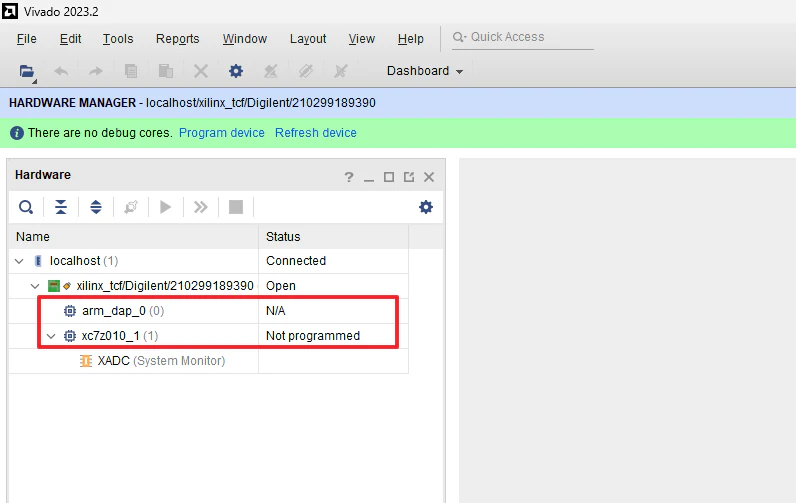Screen dimensions: 796x503
Task: Click the Auto Connect icon
Action: coord(131,207)
